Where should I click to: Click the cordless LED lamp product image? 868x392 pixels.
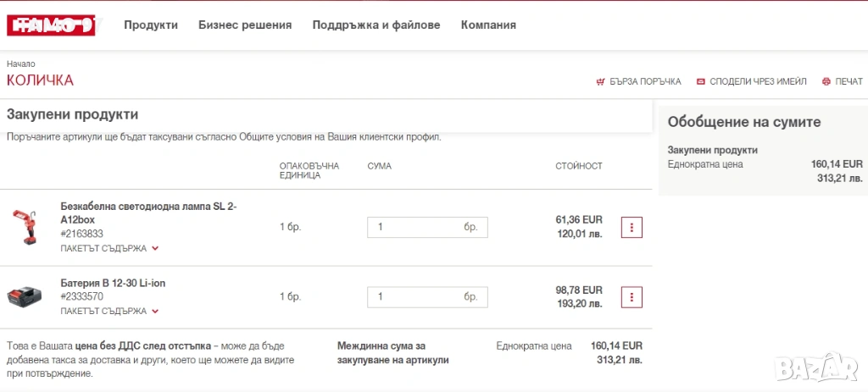25,227
